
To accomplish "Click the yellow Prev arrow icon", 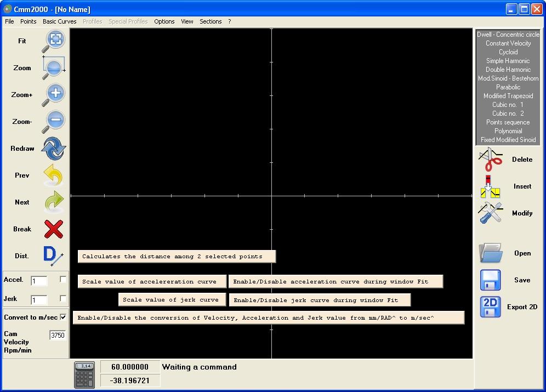I will tap(54, 175).
